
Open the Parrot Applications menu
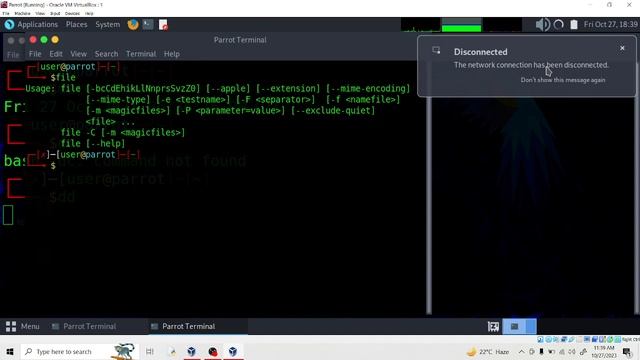[37, 24]
